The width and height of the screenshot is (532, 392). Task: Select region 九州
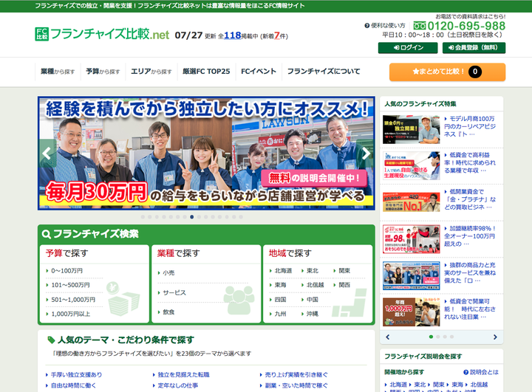280,314
